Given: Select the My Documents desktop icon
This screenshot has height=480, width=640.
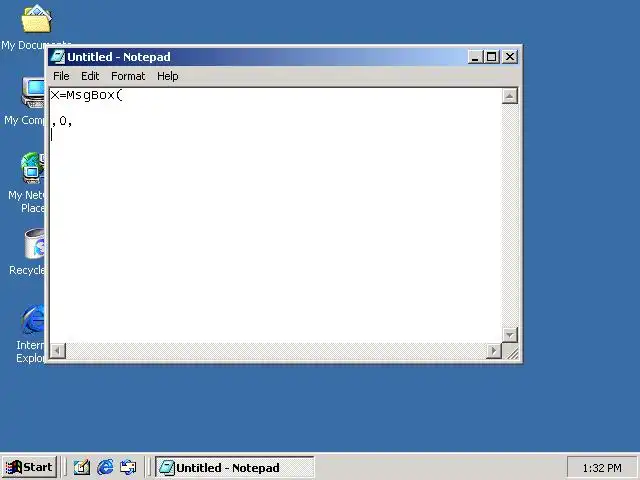Looking at the screenshot, I should click(36, 27).
